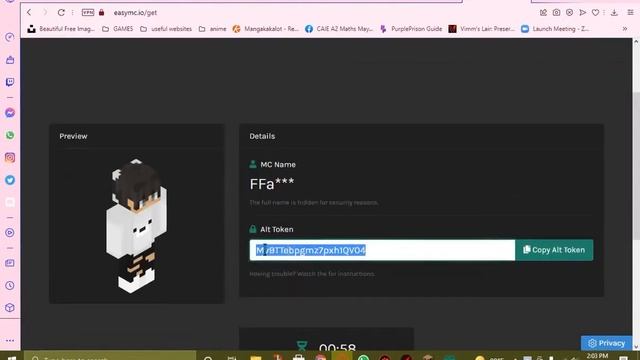
Task: Open the PurplePrison Guide bookmark
Action: point(411,29)
